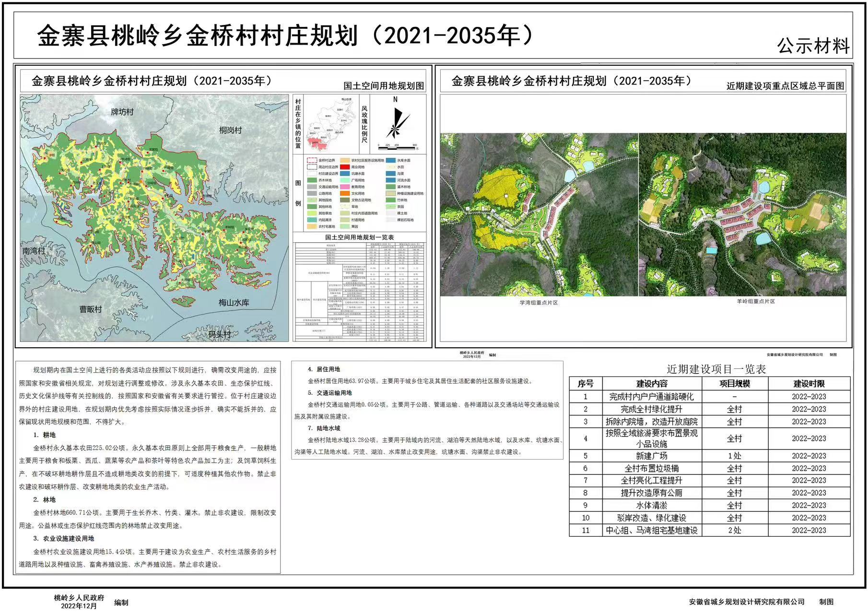Click the 农村宅基地 legend swatch
The height and width of the screenshot is (614, 868).
pos(312,226)
